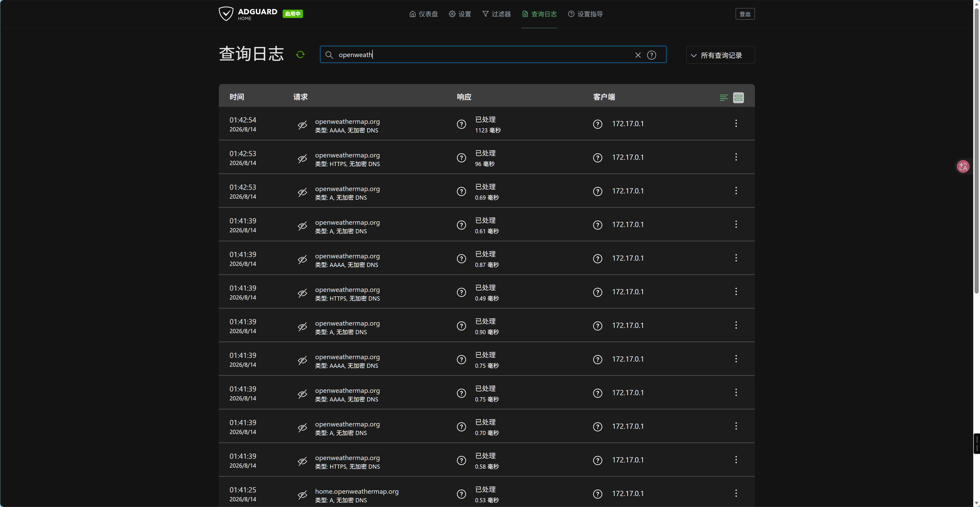Show client info for the 96 毫秒 row

(x=597, y=158)
